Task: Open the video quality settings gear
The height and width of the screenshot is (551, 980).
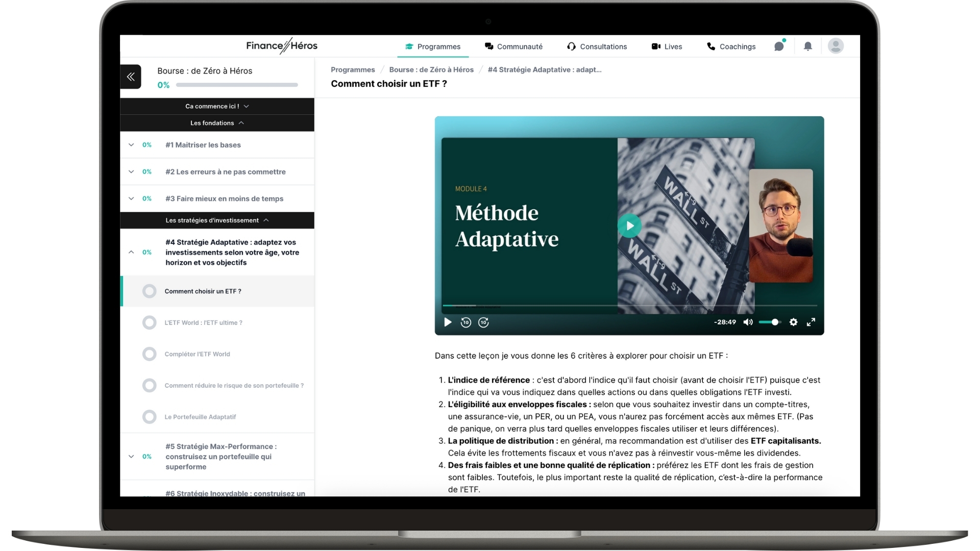Action: click(x=793, y=322)
